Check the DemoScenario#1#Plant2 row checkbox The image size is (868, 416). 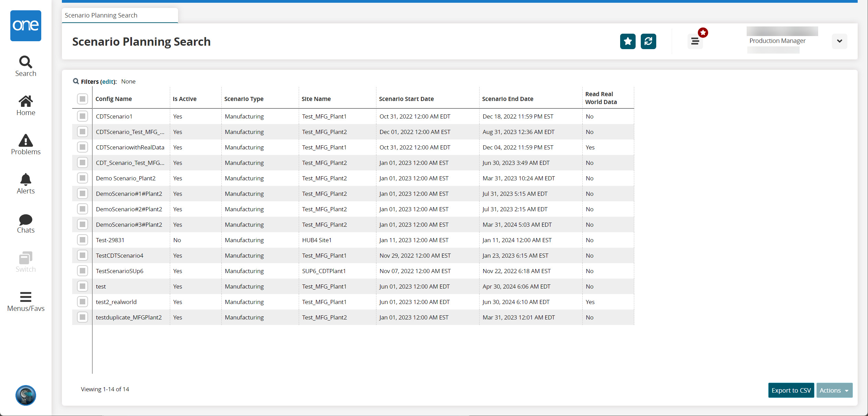click(83, 193)
